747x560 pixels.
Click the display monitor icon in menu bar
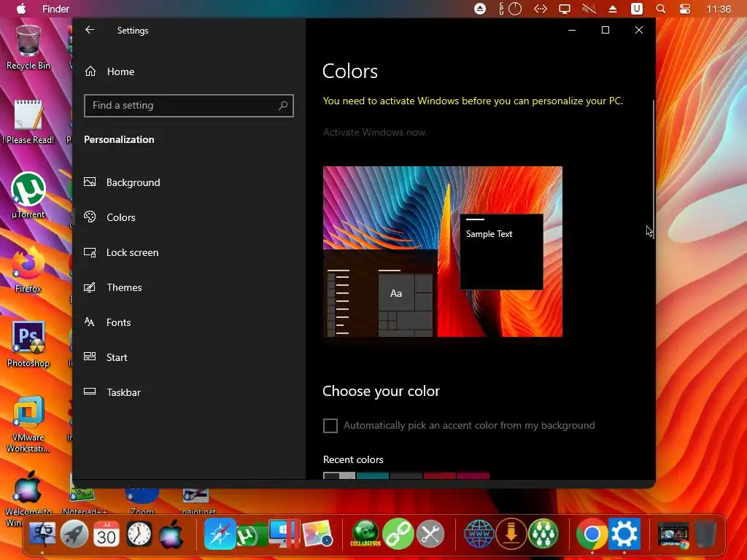point(565,9)
